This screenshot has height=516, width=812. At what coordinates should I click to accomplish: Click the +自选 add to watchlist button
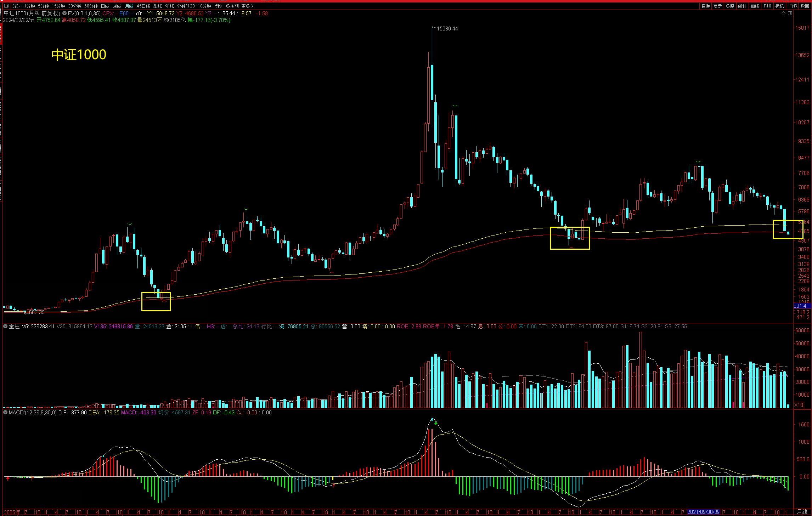[x=792, y=6]
